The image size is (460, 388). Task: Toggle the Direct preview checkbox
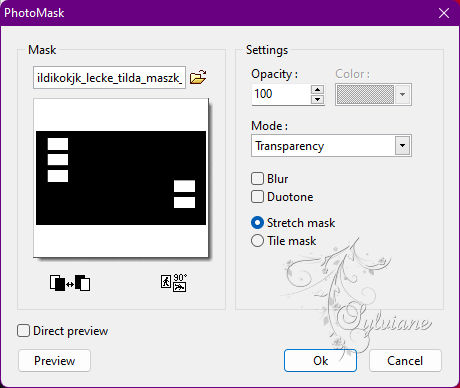pyautogui.click(x=23, y=331)
